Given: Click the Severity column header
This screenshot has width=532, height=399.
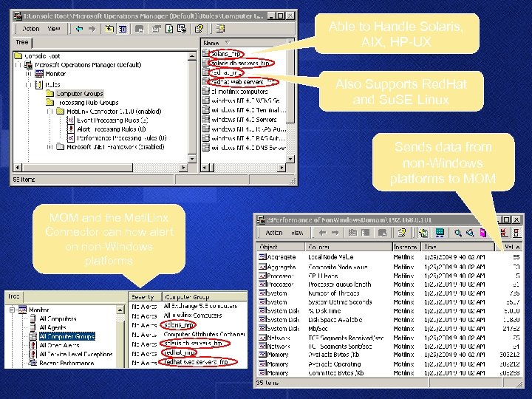Looking at the screenshot, I should (x=146, y=297).
